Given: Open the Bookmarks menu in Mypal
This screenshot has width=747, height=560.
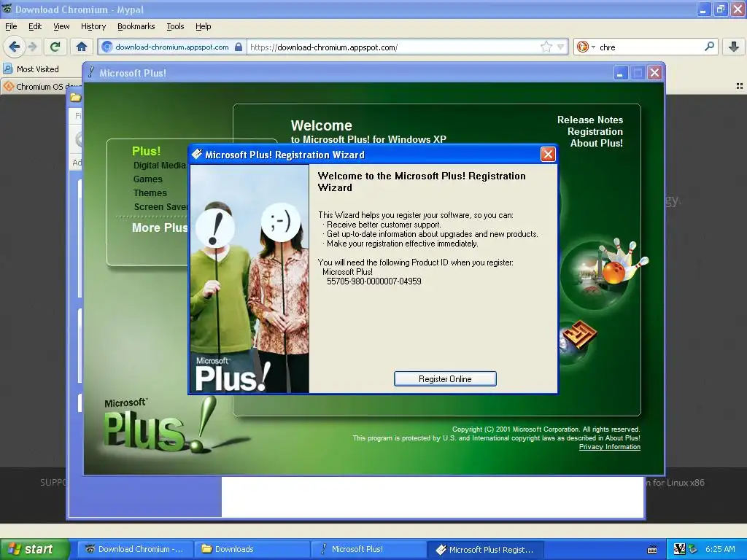Looking at the screenshot, I should coord(136,26).
